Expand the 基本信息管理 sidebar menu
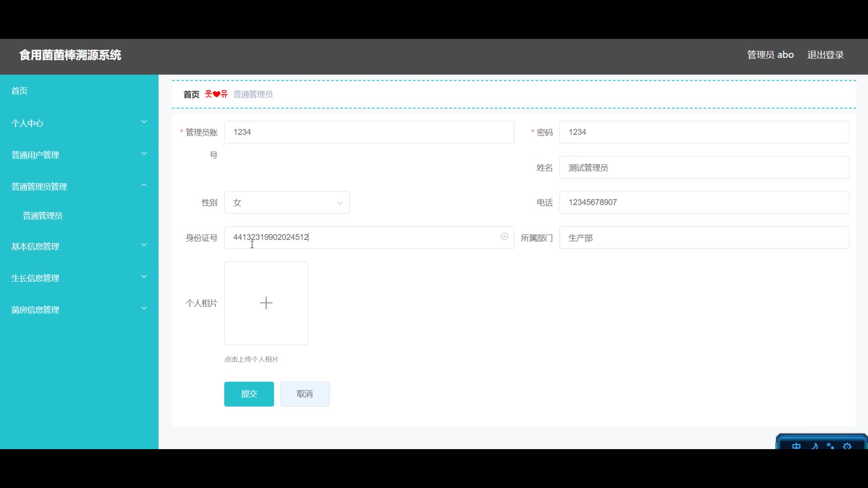Screen dimensions: 868x488 (144, 245)
